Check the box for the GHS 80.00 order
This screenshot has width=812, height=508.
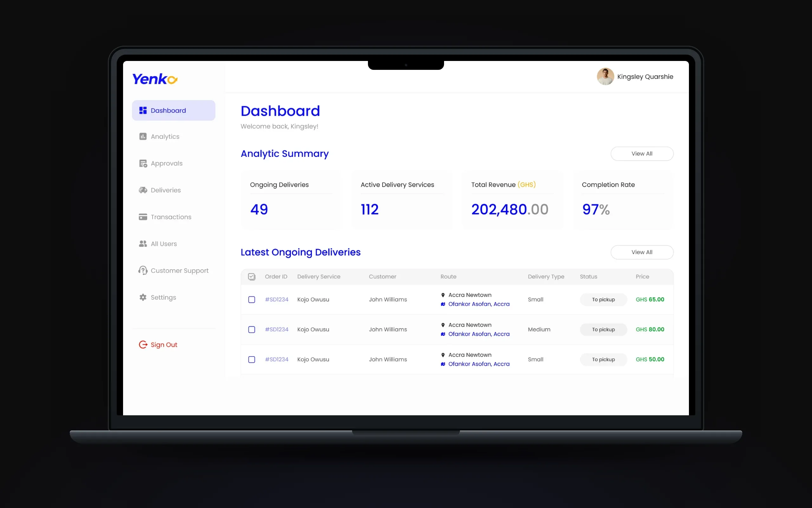point(252,329)
